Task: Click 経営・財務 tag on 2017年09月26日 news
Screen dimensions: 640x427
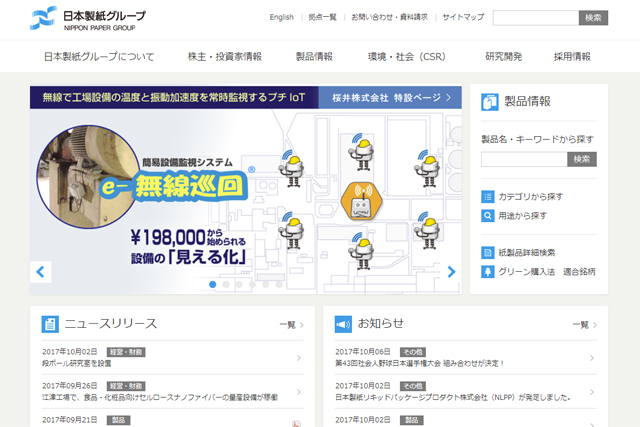Action: pyautogui.click(x=126, y=386)
